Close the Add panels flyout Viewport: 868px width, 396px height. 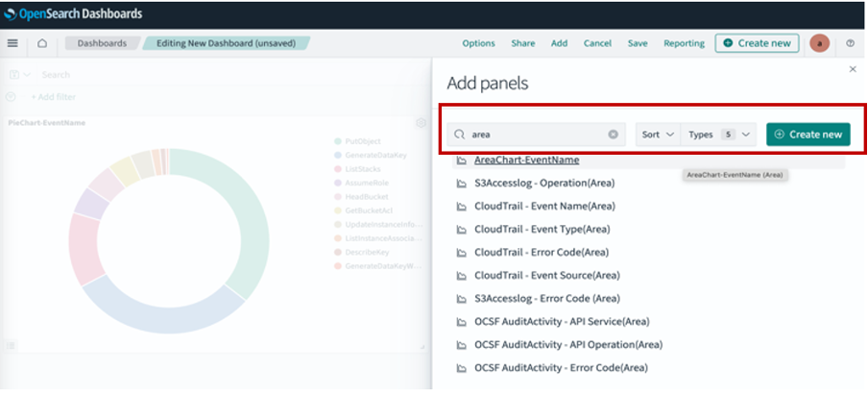click(853, 69)
